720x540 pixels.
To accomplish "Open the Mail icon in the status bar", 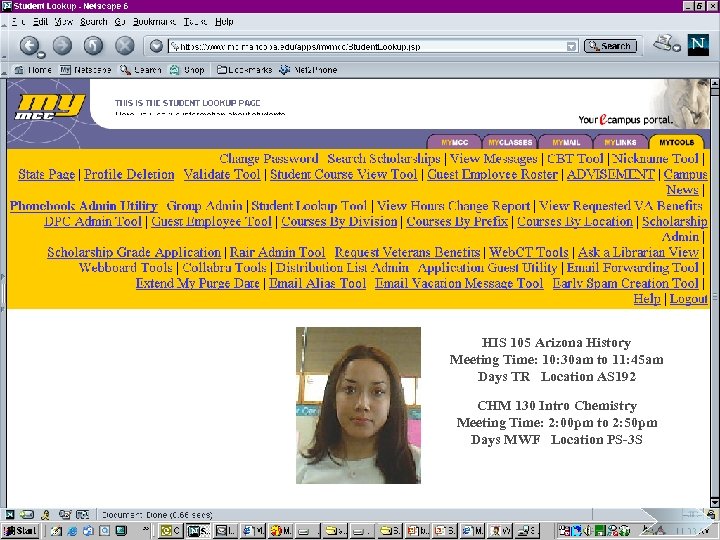I will [27, 515].
